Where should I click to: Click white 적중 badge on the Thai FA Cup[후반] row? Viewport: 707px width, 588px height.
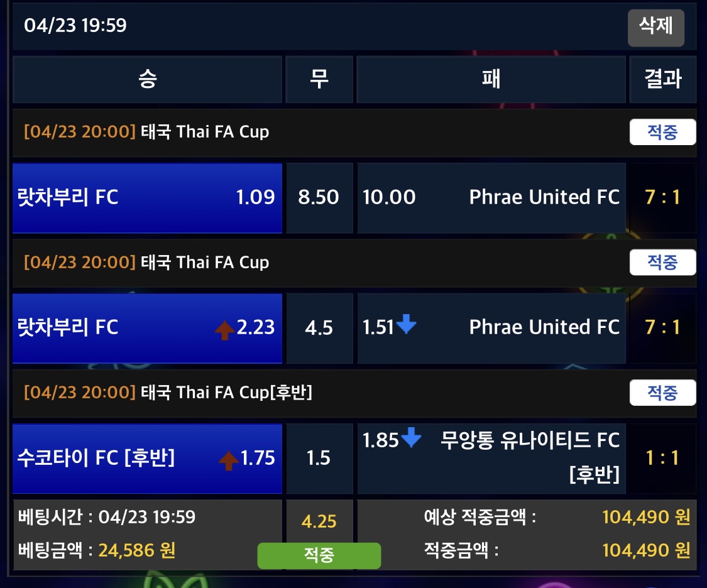tap(662, 393)
